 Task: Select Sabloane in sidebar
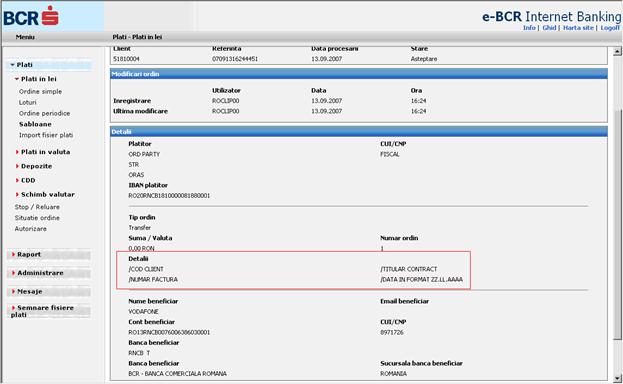point(35,124)
